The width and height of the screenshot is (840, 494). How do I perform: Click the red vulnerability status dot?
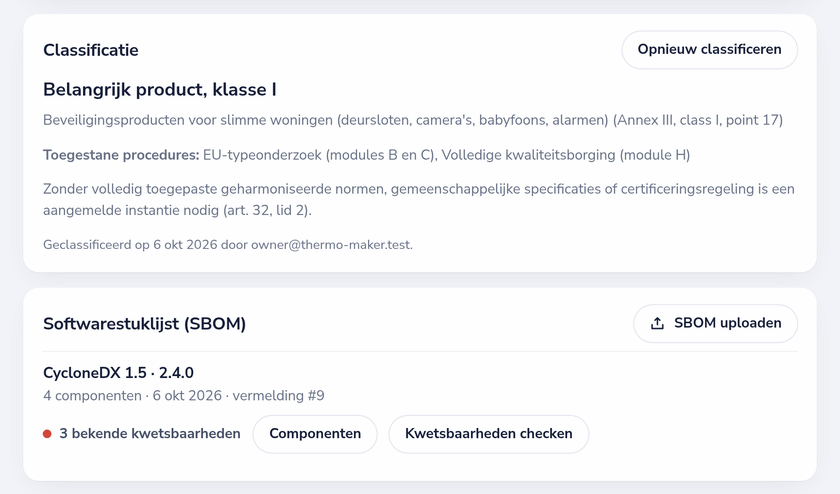click(x=47, y=434)
